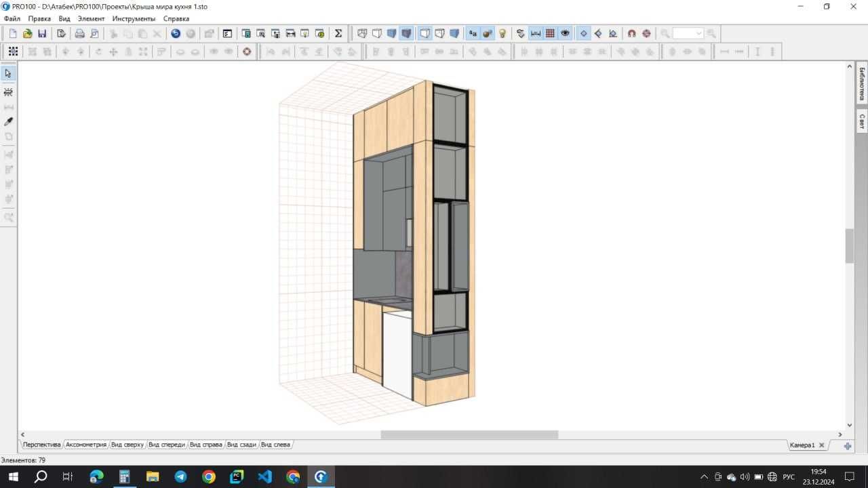Undo the last action with the blue arrow
The width and height of the screenshot is (868, 488).
click(176, 34)
